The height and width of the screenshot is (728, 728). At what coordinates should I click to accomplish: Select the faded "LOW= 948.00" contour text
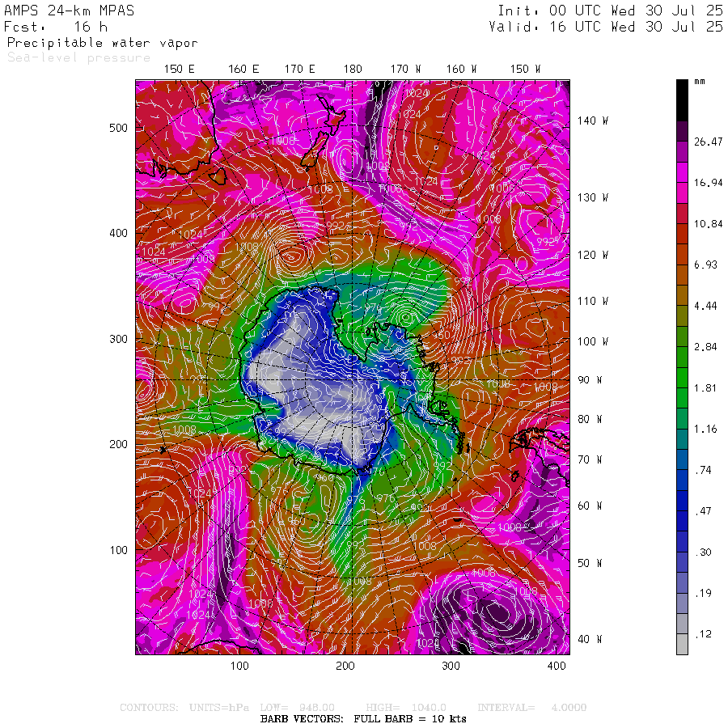(297, 708)
